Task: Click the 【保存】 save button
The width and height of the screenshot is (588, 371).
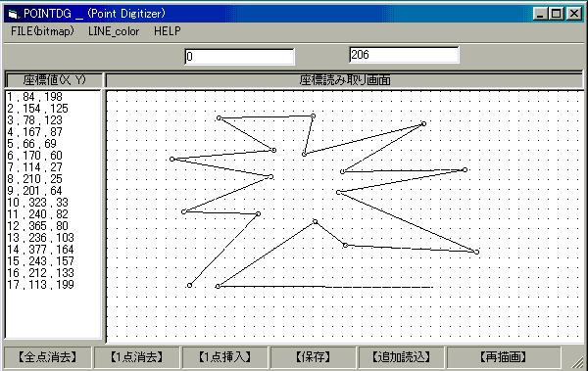Action: 314,357
